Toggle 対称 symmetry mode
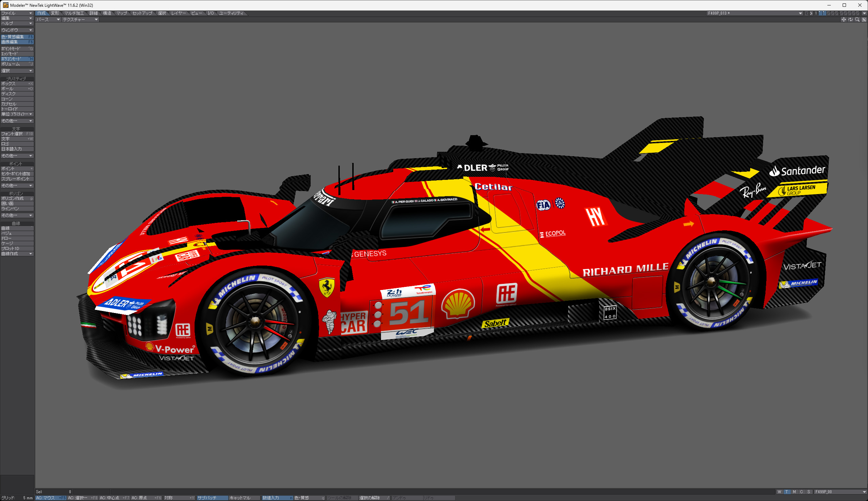The width and height of the screenshot is (868, 501). (179, 498)
